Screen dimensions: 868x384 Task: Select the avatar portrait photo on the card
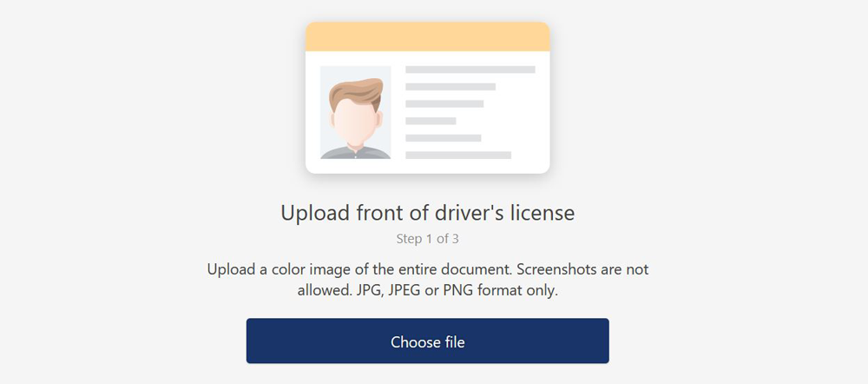coord(356,112)
